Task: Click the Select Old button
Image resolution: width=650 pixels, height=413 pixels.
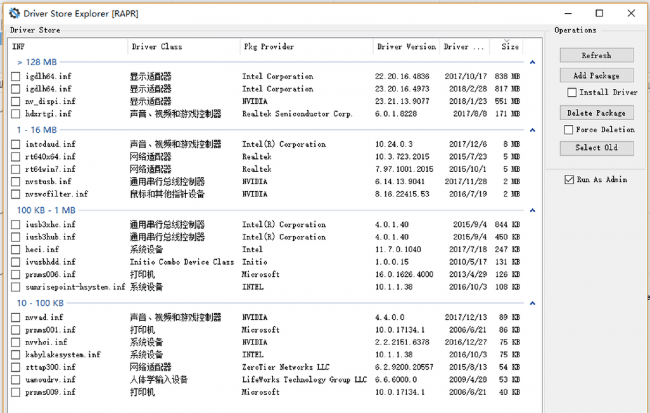Action: pos(597,148)
